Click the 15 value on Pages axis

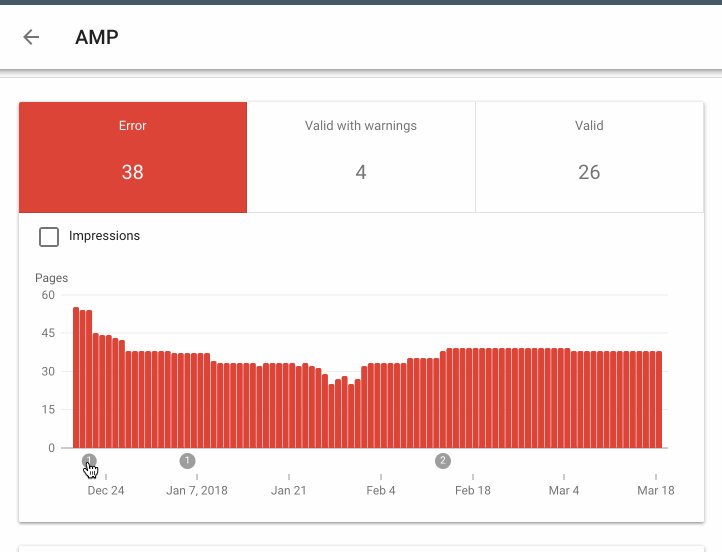(48, 409)
